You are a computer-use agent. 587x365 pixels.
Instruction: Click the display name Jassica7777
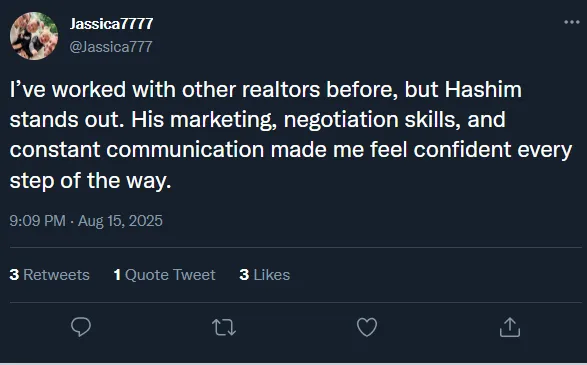point(111,24)
